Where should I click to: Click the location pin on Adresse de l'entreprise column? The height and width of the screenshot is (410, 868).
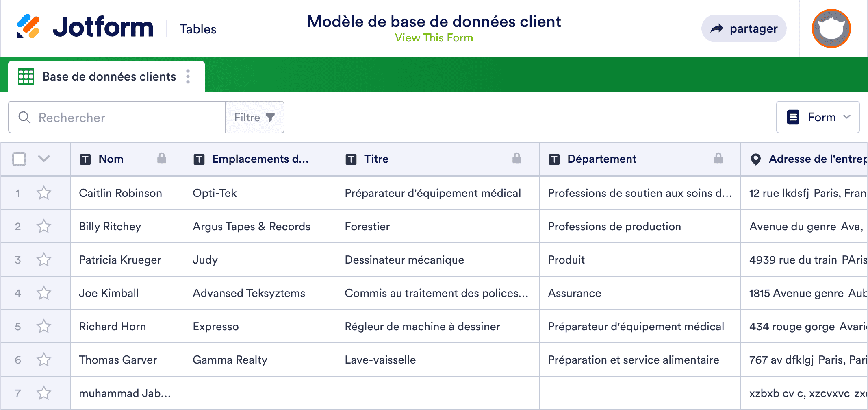756,159
